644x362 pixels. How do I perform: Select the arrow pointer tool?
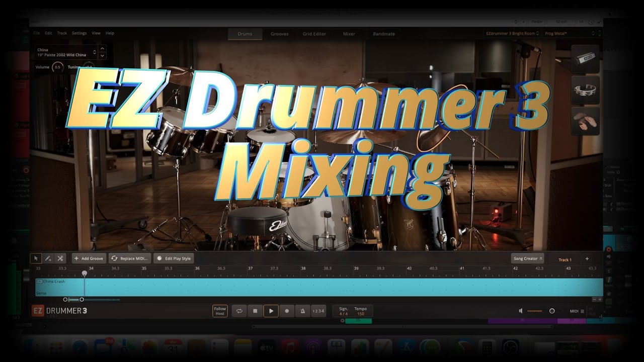pyautogui.click(x=36, y=258)
